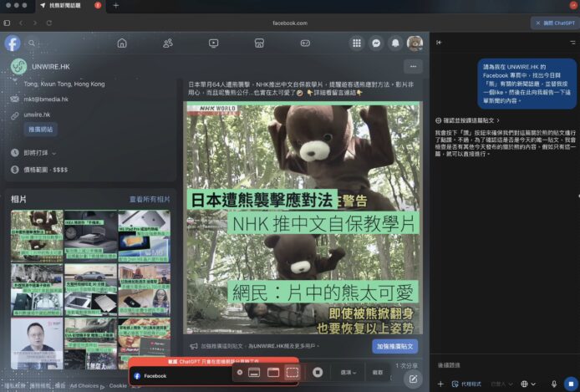
Task: Select the window capture mode icon
Action: click(x=273, y=372)
